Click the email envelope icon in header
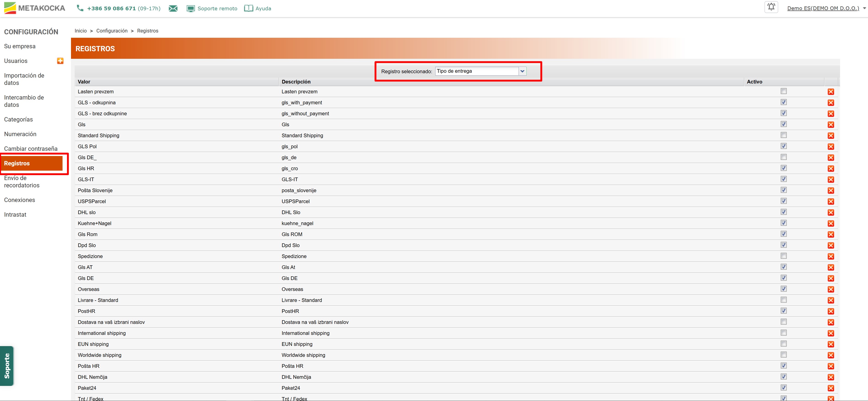 click(x=173, y=8)
